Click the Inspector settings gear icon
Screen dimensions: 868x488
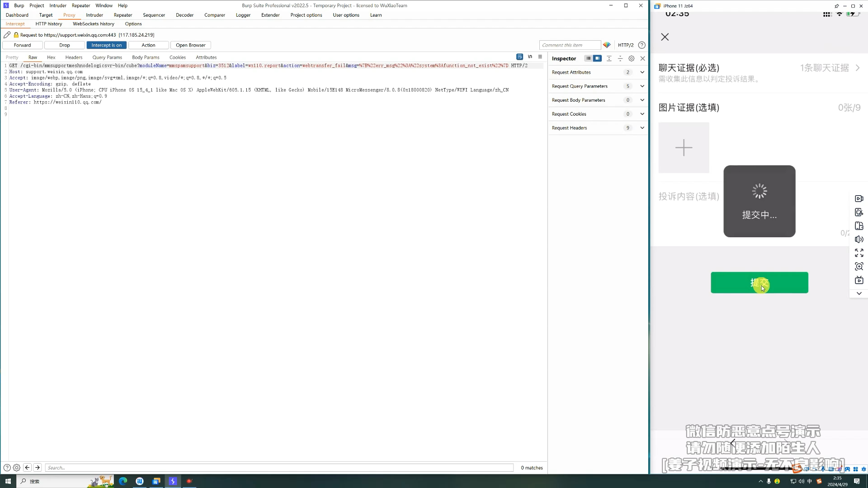[632, 58]
